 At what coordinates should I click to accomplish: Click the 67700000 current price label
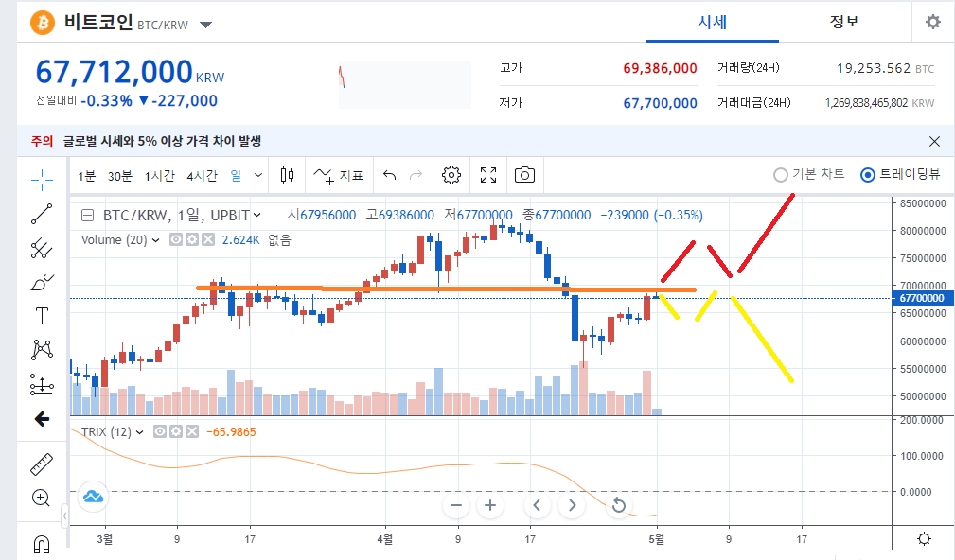coord(922,298)
